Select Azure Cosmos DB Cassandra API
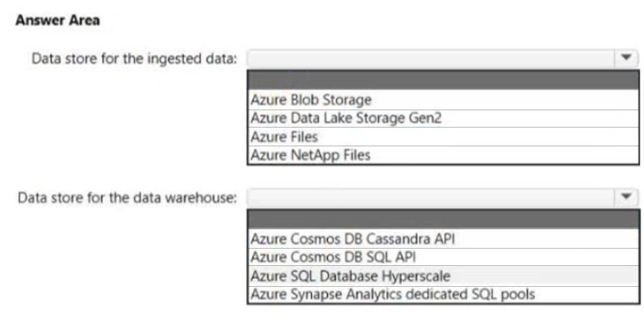This screenshot has height=320, width=644. pos(443,239)
